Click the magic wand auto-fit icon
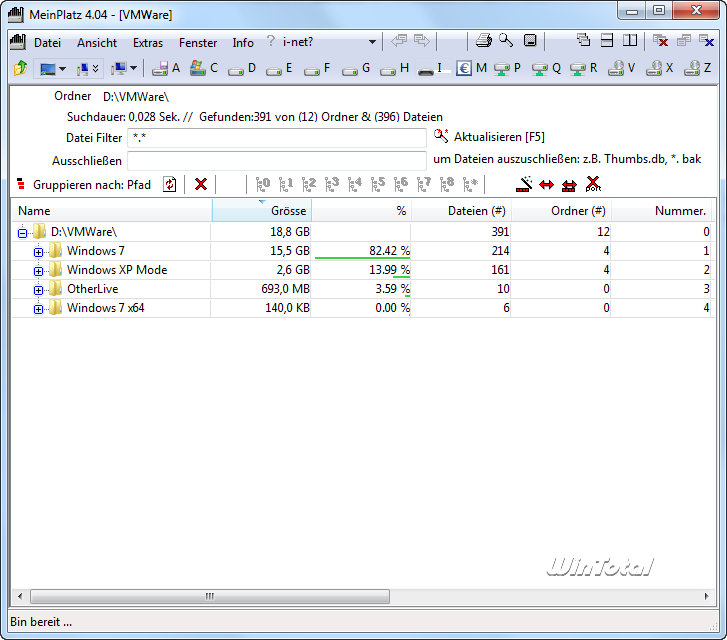This screenshot has width=727, height=640. 524,184
